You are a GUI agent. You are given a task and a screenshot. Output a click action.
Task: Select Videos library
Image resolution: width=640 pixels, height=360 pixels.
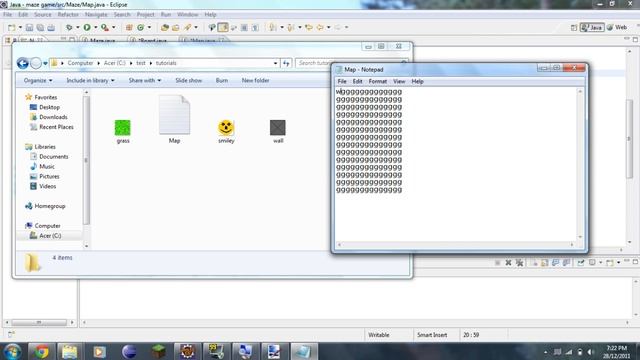pyautogui.click(x=47, y=186)
